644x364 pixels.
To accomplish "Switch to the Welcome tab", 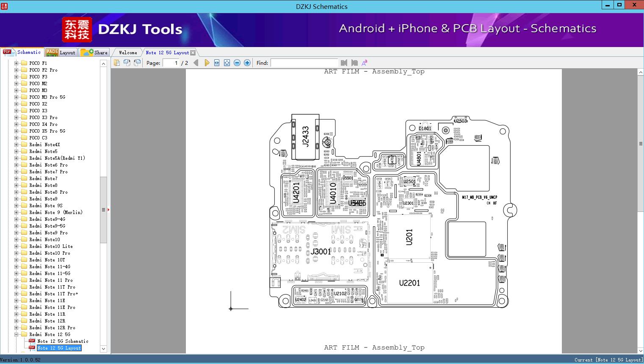I will [x=128, y=53].
